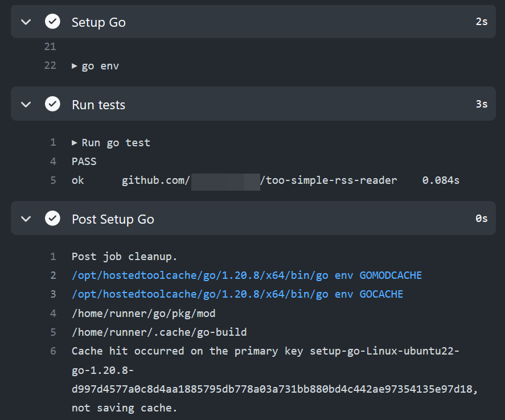Screen dimensions: 505x420
Task: Click Post Setup Go success checkmark icon
Action: (52, 219)
